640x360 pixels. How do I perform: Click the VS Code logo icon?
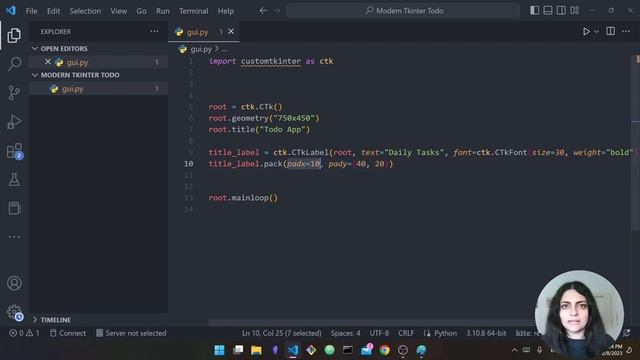pos(11,11)
